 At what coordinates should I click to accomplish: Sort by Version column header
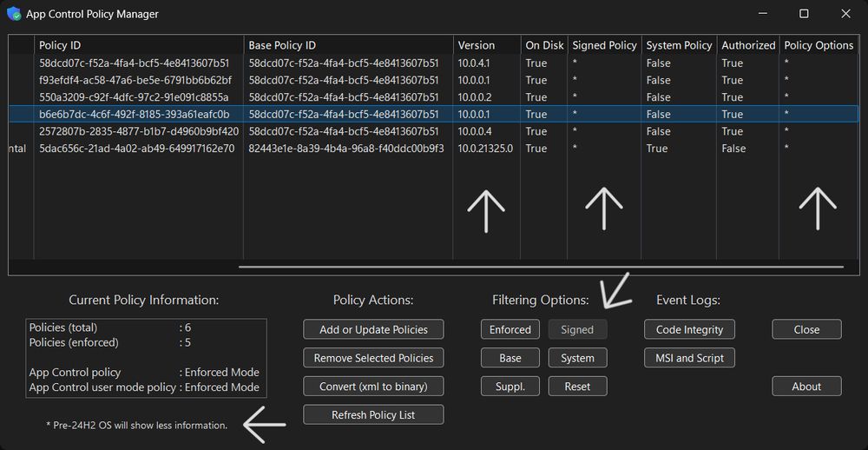(x=487, y=45)
